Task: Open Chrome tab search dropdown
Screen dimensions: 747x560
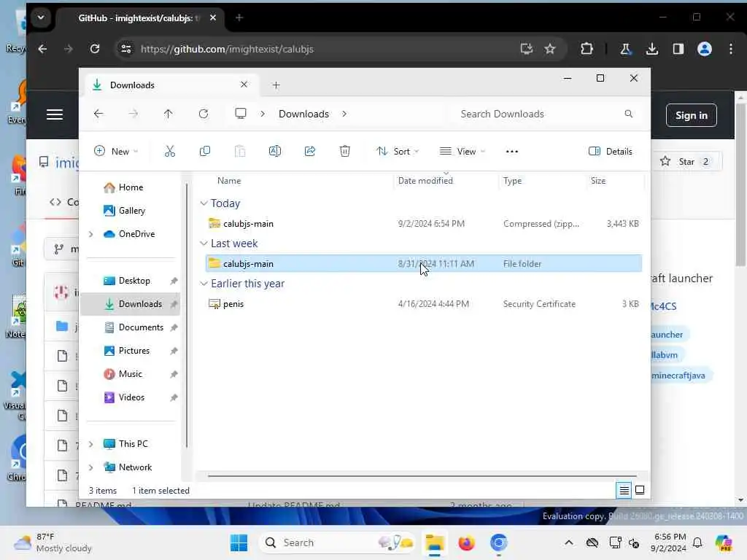Action: (x=41, y=17)
